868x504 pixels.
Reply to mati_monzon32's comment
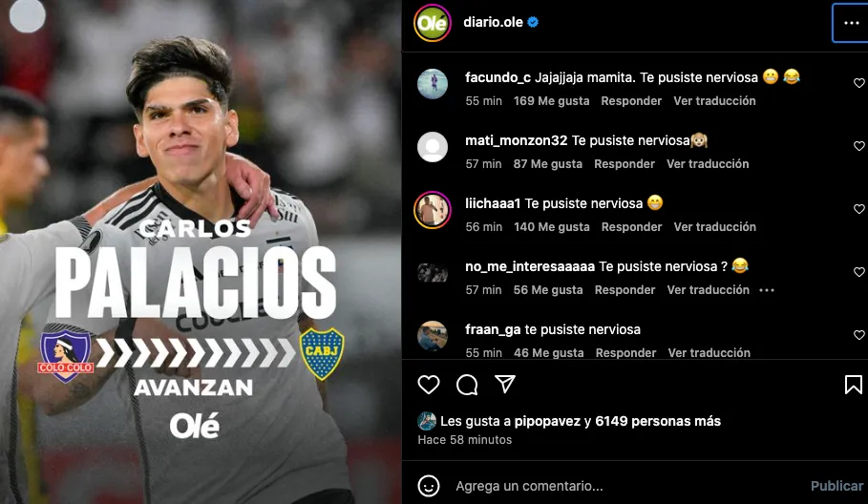[624, 164]
